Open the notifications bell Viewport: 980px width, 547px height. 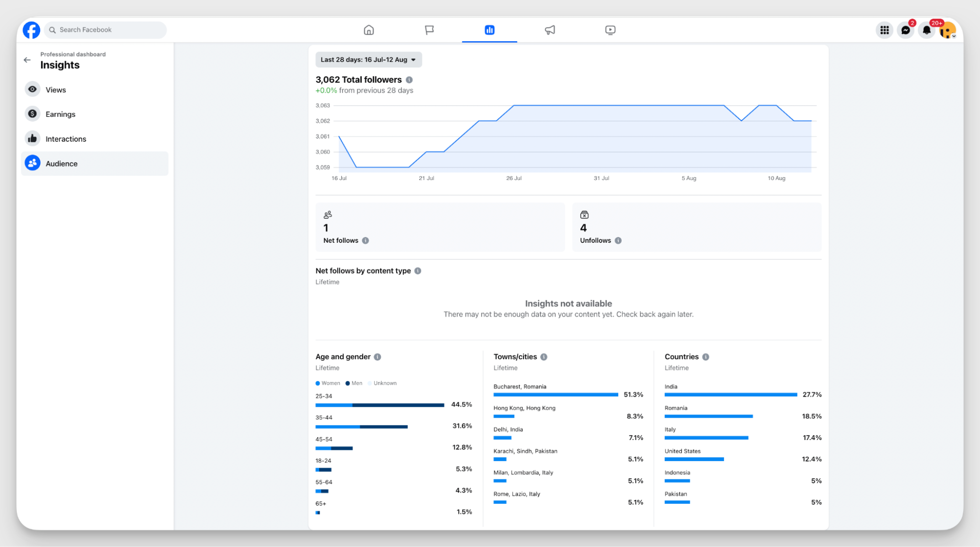927,30
